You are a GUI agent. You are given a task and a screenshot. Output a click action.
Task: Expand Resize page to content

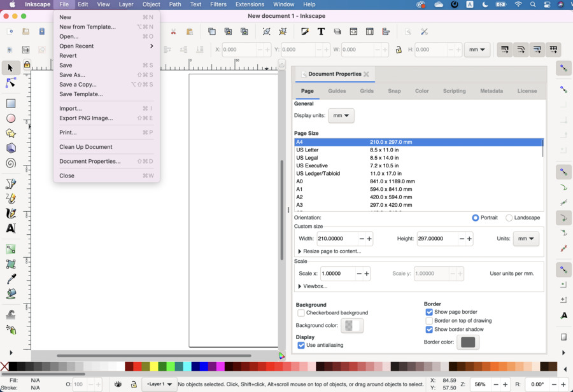pyautogui.click(x=329, y=251)
